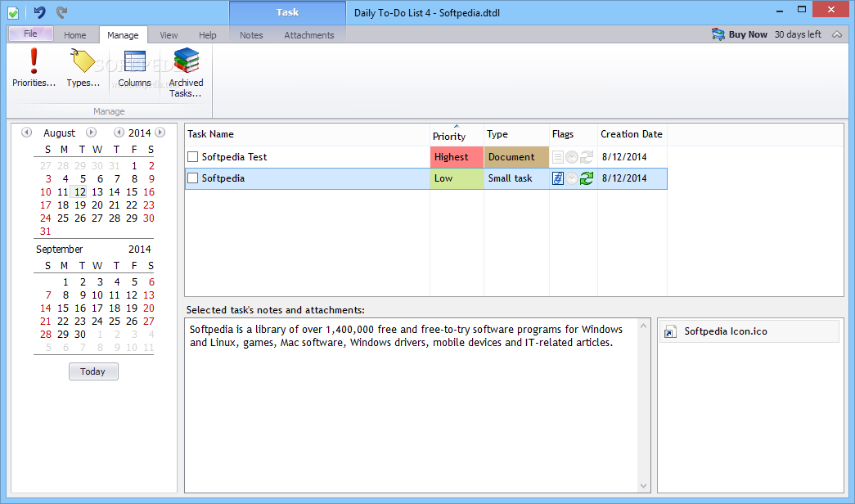Select August 12 in the calendar
This screenshot has width=855, height=504.
click(80, 192)
